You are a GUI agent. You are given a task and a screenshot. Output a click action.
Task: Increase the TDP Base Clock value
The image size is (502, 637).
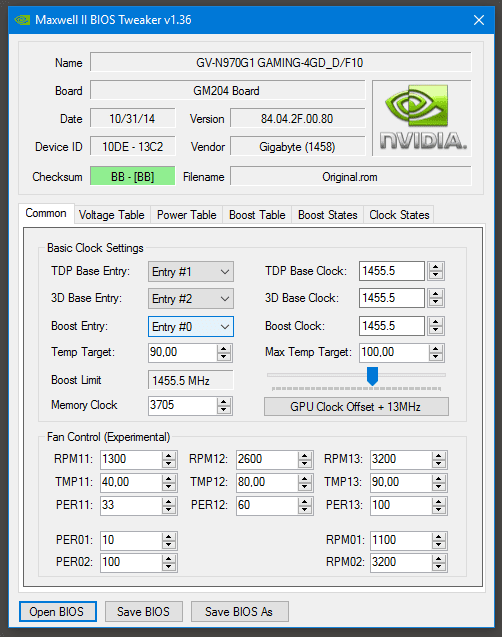[x=435, y=267]
